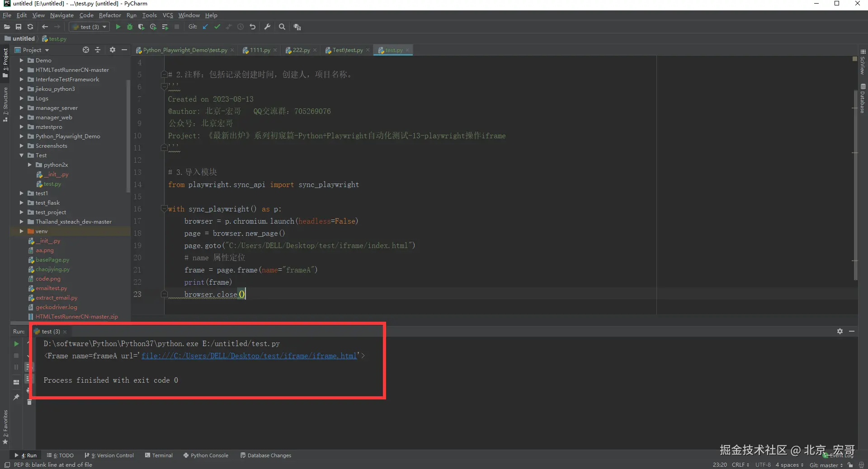Viewport: 868px width, 469px height.
Task: Click the editor vertical scrollbar
Action: [855, 185]
